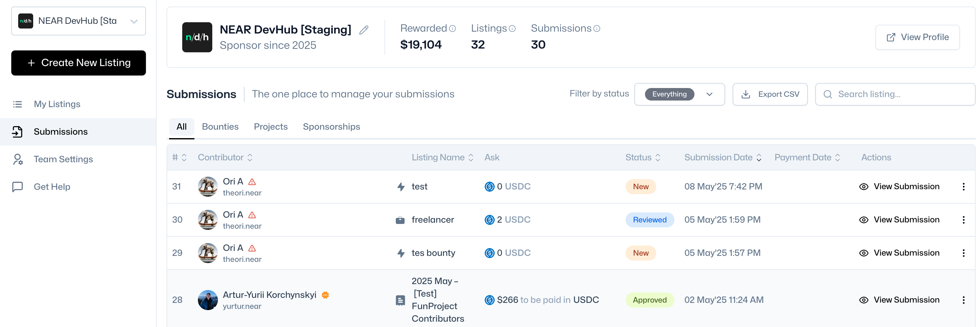980x327 pixels.
Task: Click Ori A avatar in row 31
Action: click(208, 187)
